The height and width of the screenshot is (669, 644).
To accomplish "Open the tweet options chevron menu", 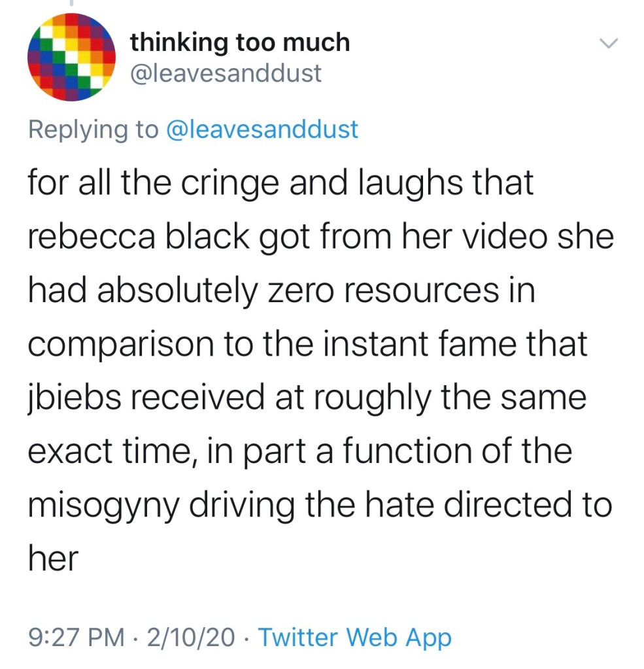I will [x=607, y=44].
